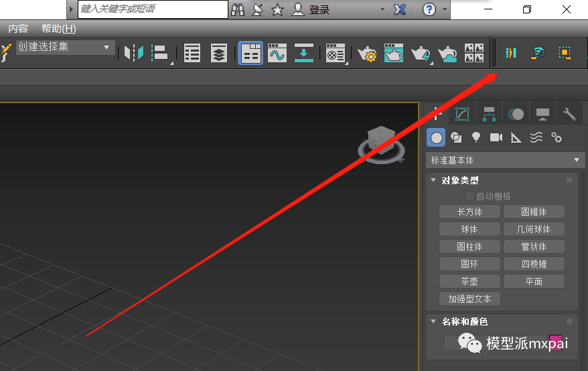
Task: Click the 长方体 button
Action: 469,212
